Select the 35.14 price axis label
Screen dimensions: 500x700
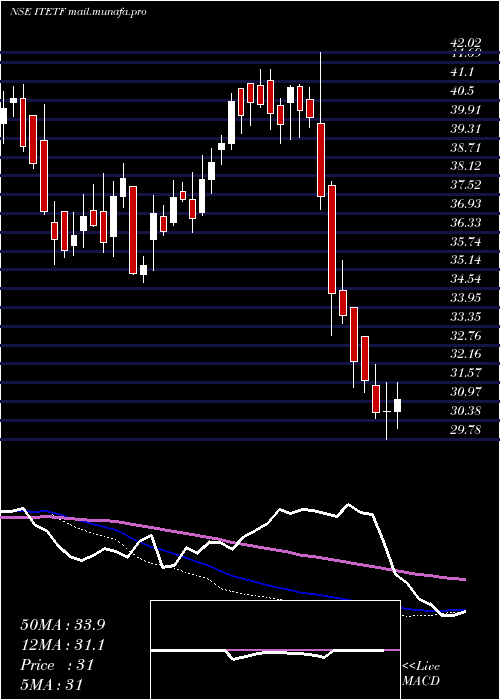[x=466, y=260]
